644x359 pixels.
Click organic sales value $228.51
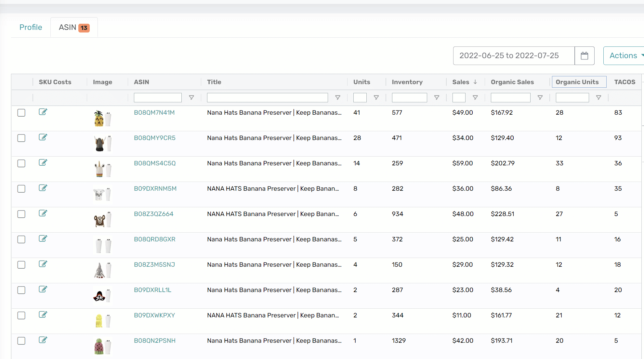point(503,214)
